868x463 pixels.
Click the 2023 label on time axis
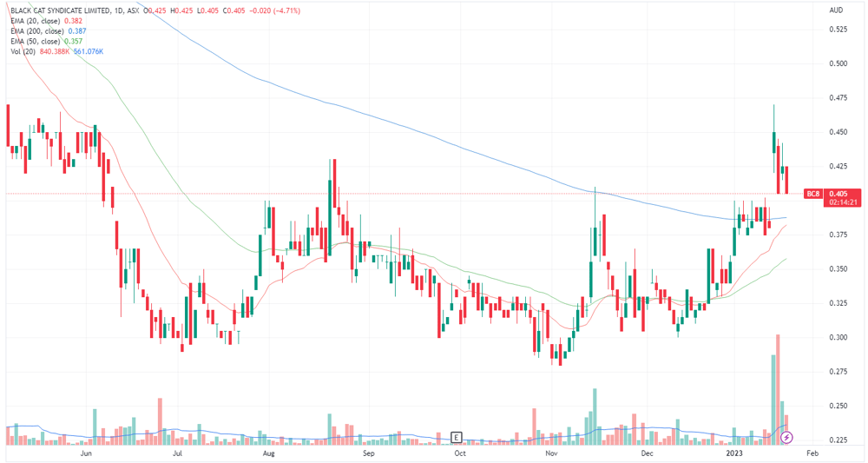point(734,453)
